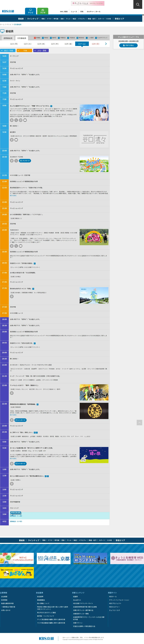Open SUNNY TIME program thumbnail
The height and width of the screenshot is (644, 144).
94,164
